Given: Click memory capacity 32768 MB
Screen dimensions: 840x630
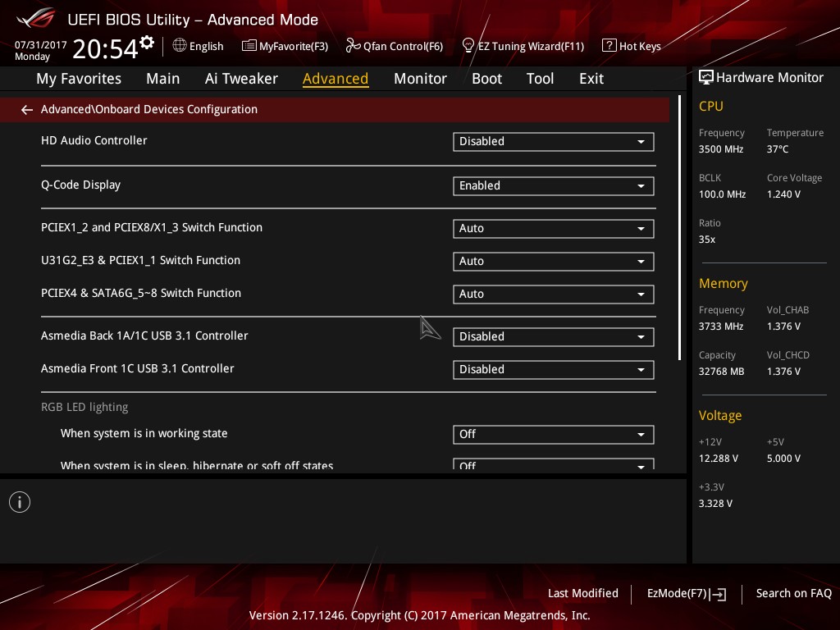Looking at the screenshot, I should pyautogui.click(x=721, y=372).
